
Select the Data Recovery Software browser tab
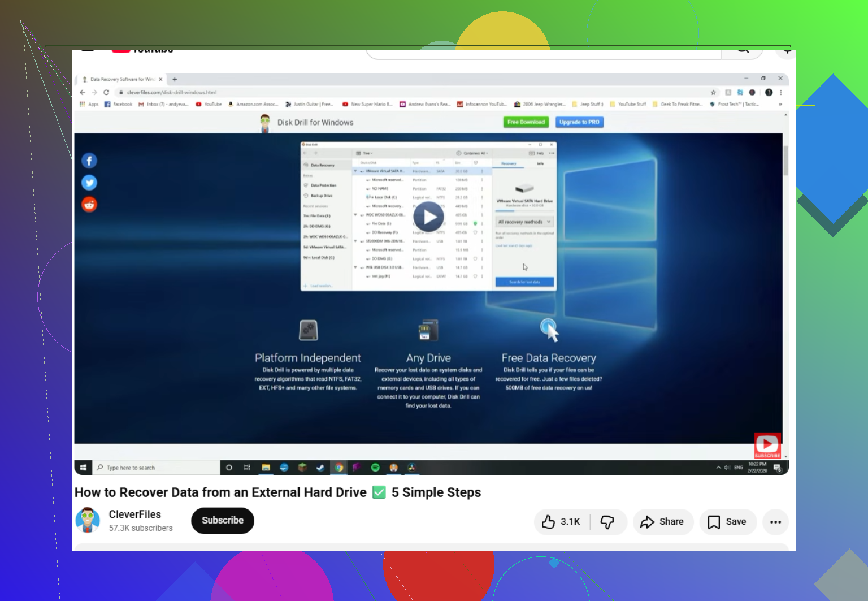(122, 79)
